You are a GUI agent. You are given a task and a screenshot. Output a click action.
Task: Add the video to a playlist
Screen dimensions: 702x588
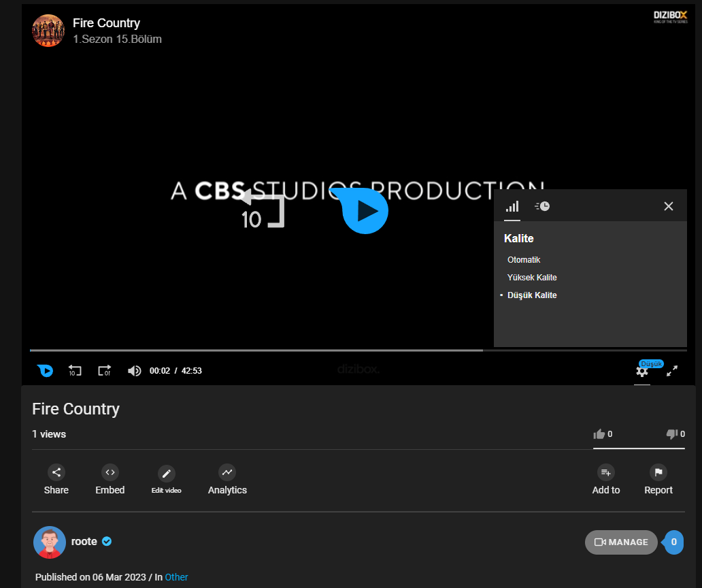point(606,479)
